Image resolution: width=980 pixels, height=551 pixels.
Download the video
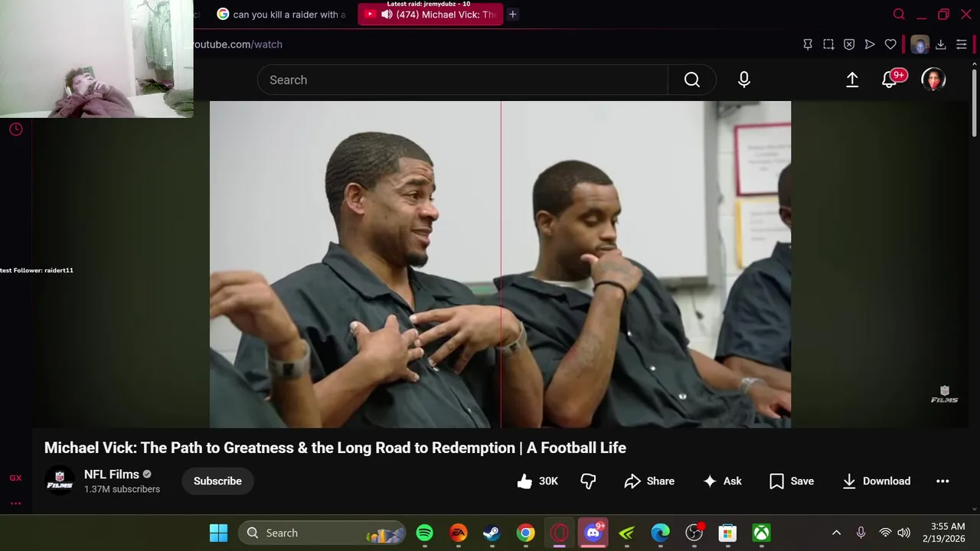[x=877, y=481]
